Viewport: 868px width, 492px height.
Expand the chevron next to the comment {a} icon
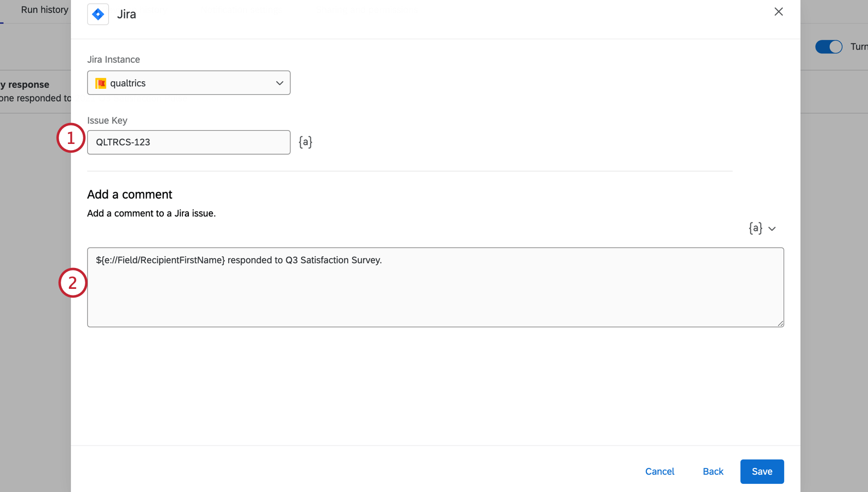pos(772,229)
